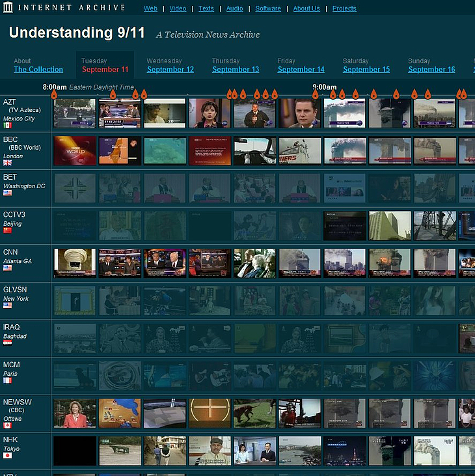Open BBC thumbnail showing orange map
Screen dimensions: 475x476
click(120, 150)
